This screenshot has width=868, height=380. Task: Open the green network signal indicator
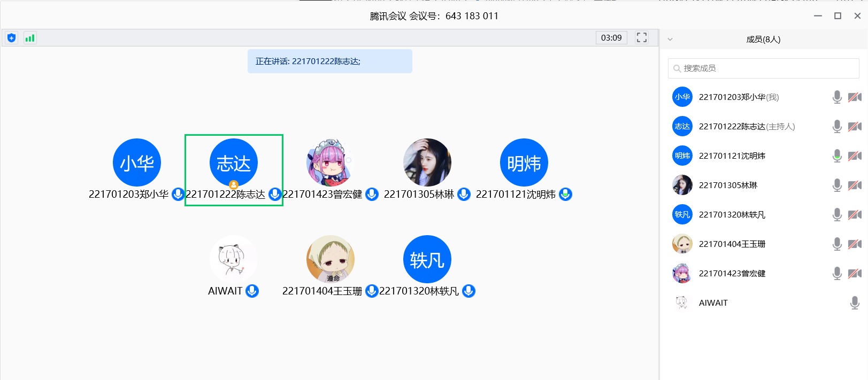pyautogui.click(x=30, y=38)
